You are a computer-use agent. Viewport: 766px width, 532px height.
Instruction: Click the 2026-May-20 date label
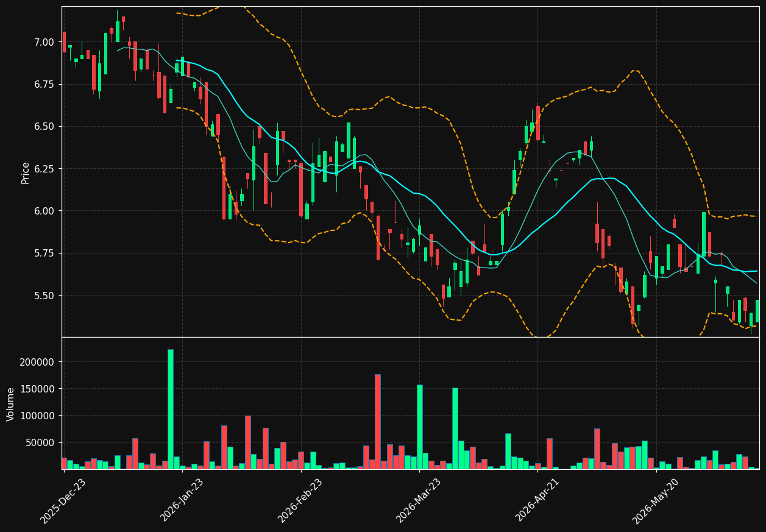pyautogui.click(x=656, y=501)
